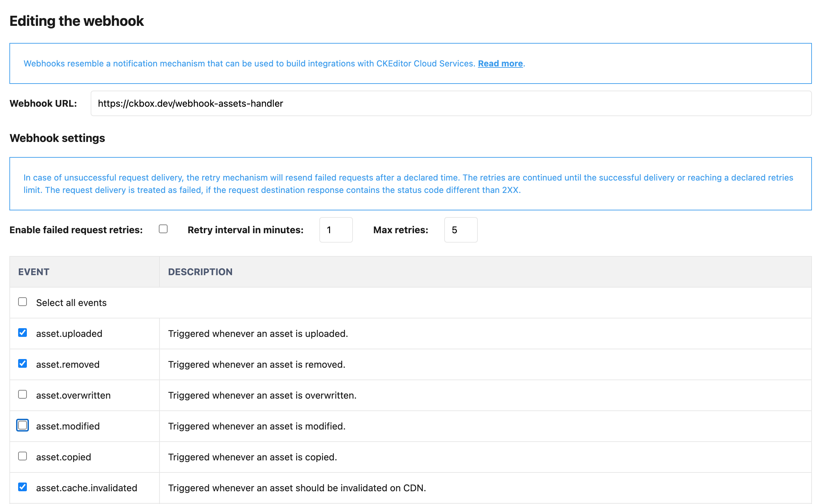Check the asset.copied event
Image resolution: width=824 pixels, height=504 pixels.
pos(22,456)
